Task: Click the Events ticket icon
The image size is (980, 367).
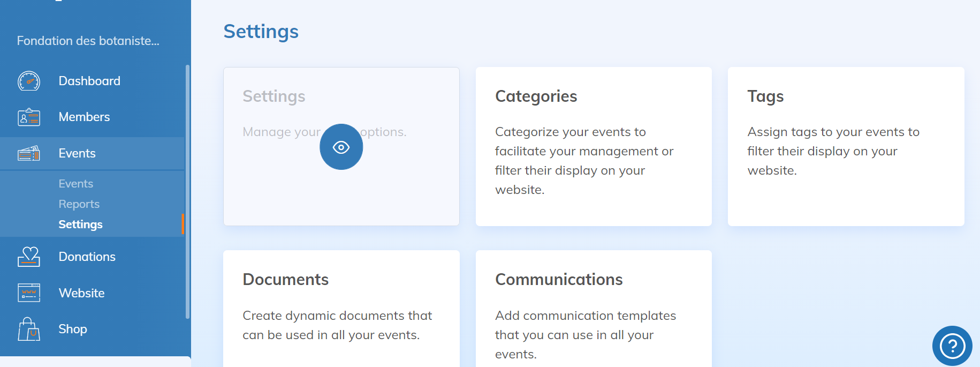Action: 29,154
